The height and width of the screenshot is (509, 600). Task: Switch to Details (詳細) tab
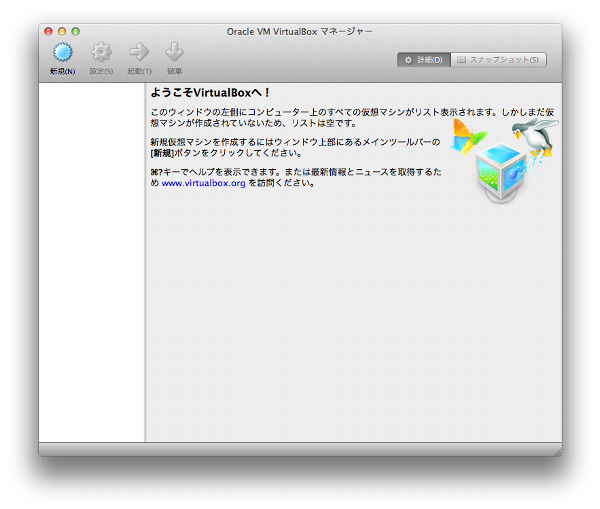(x=424, y=60)
